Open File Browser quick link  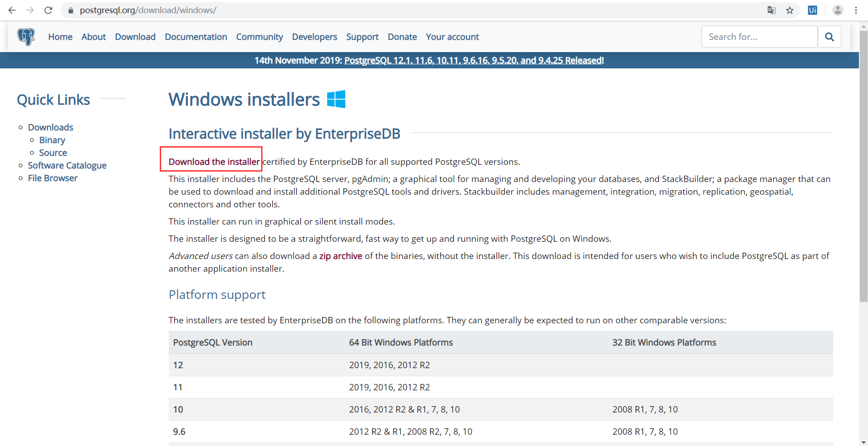[x=52, y=178]
